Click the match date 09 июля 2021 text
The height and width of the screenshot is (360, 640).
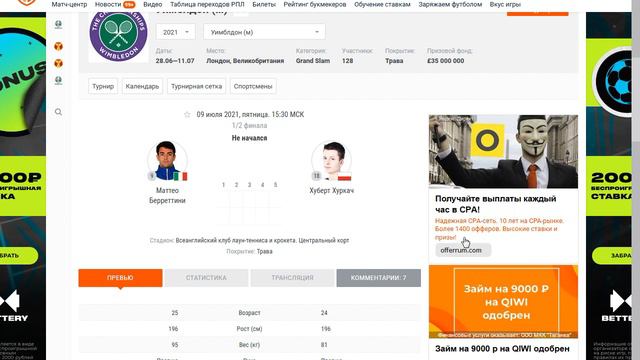coord(250,115)
